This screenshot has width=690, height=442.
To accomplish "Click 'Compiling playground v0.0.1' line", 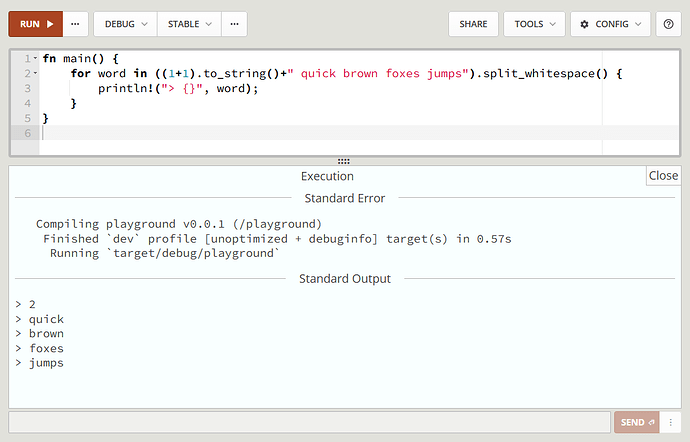I will pyautogui.click(x=179, y=224).
